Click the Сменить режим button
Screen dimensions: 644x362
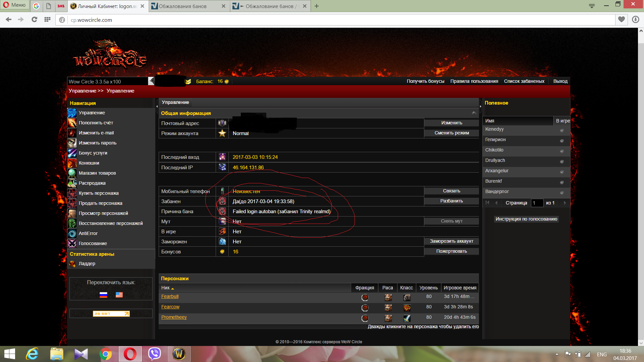click(x=451, y=133)
